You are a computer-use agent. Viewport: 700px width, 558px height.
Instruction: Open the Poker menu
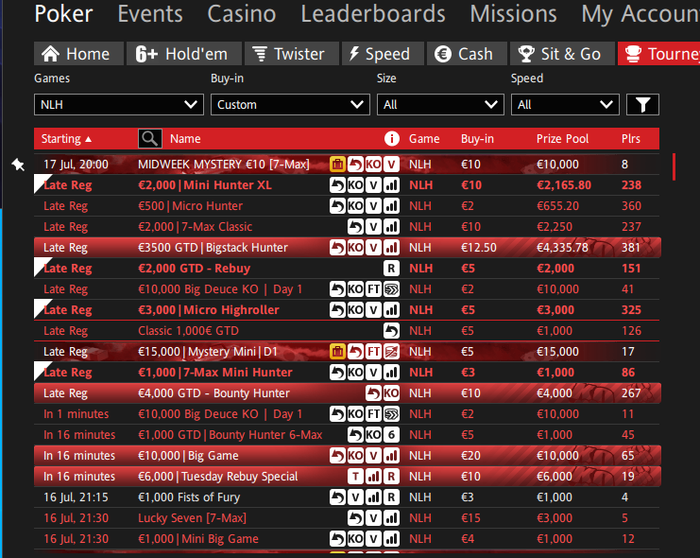[63, 14]
